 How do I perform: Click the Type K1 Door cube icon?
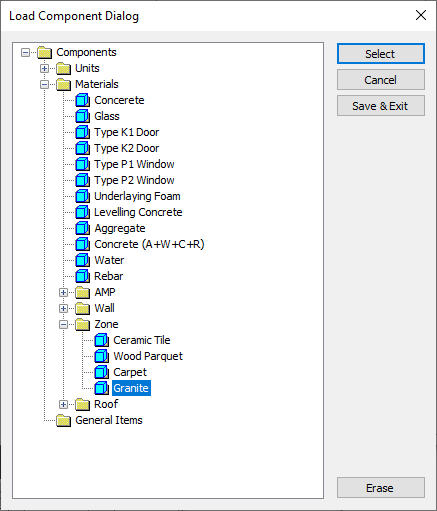[82, 132]
